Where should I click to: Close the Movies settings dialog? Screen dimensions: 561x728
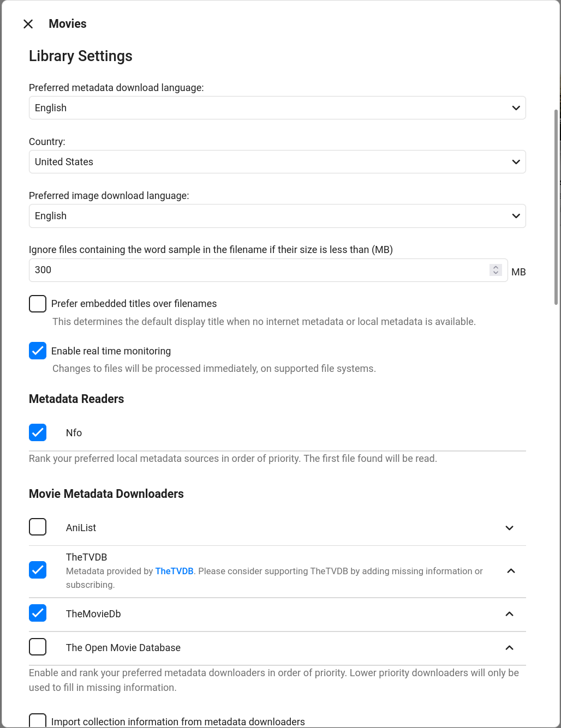(x=28, y=24)
